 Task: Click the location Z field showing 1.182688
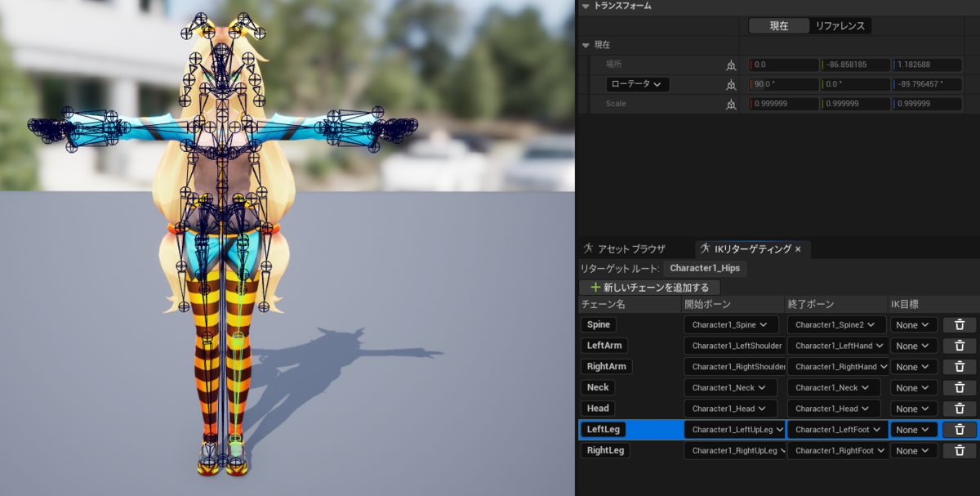pos(928,65)
